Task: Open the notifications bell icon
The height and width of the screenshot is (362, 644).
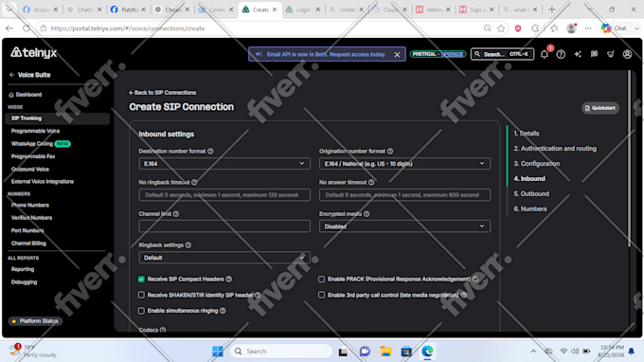Action: pyautogui.click(x=545, y=54)
